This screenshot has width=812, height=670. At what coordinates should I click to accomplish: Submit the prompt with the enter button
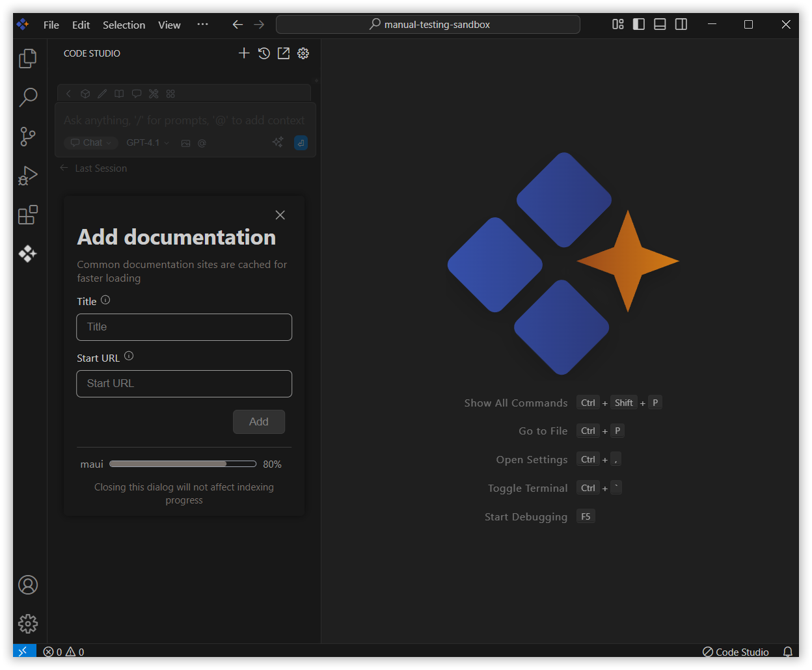[301, 142]
